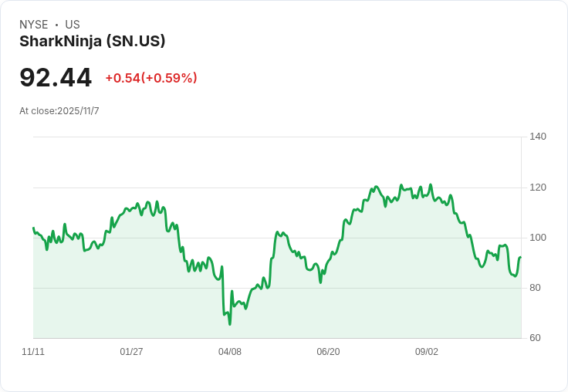This screenshot has height=392, width=568.
Task: Click the 100 price axis label
Action: coord(538,238)
